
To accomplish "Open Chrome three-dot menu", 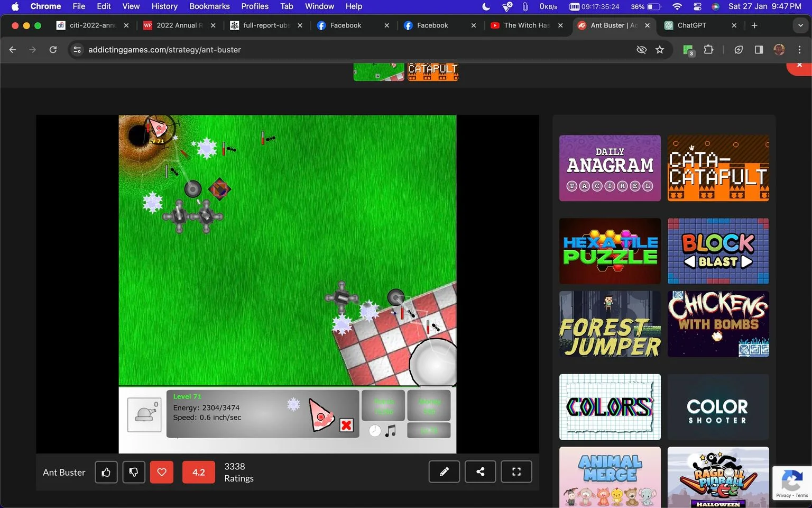I will click(799, 50).
